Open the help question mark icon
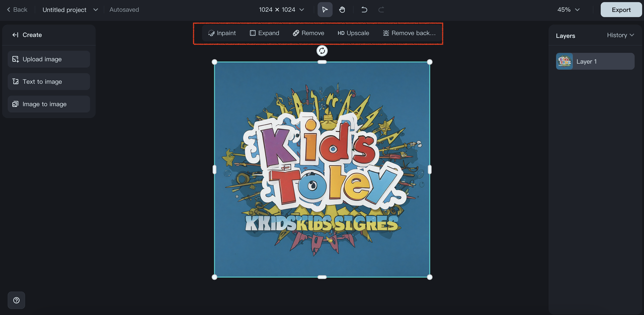This screenshot has width=644, height=315. [16, 300]
